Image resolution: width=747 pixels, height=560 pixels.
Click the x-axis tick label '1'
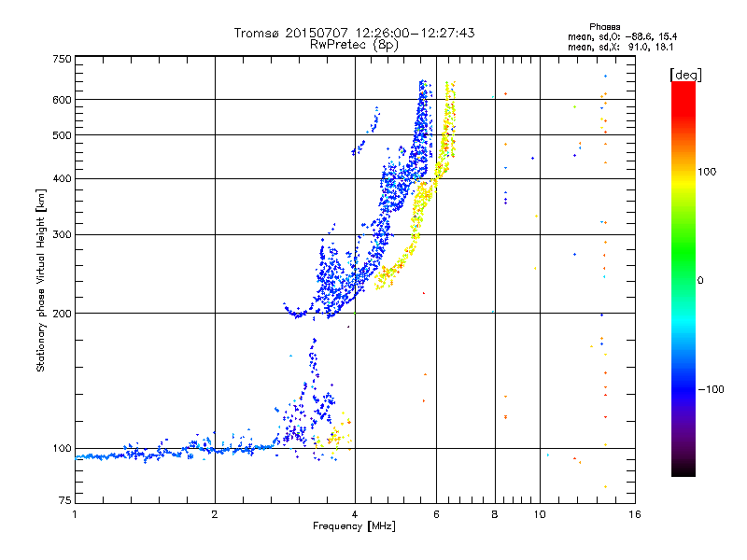(x=75, y=514)
